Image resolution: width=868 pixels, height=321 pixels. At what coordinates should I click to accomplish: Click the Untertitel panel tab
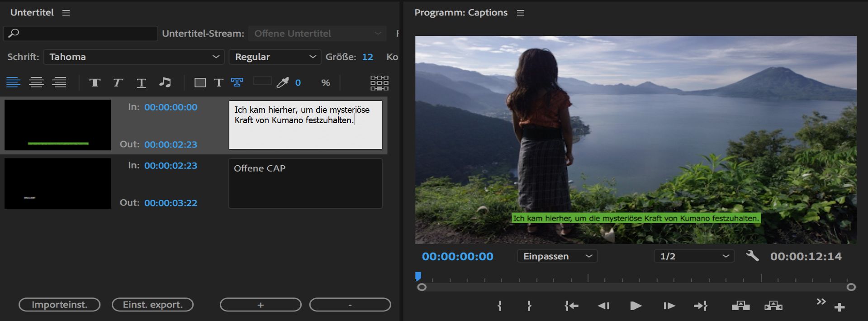click(x=32, y=13)
